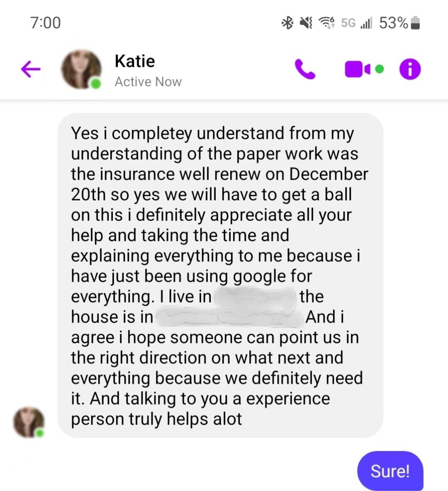Screen dimensions: 448x491
Task: Tap the purple back arrow
Action: (x=31, y=69)
